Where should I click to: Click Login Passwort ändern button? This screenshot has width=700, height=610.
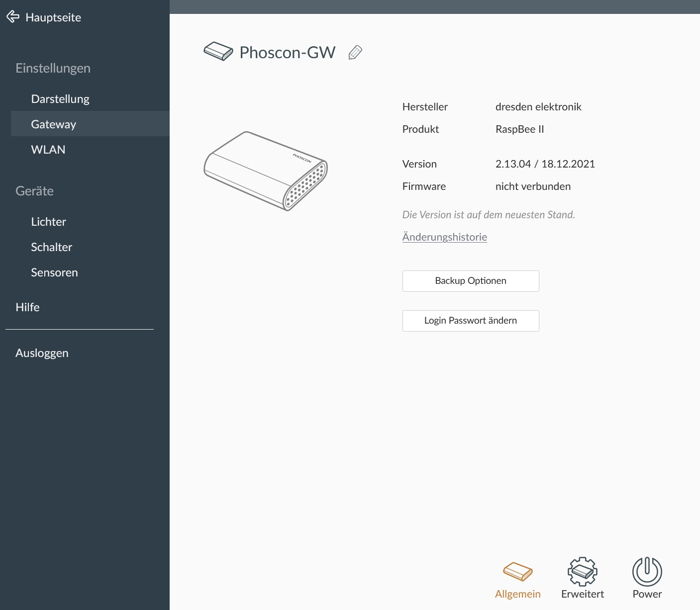click(471, 321)
